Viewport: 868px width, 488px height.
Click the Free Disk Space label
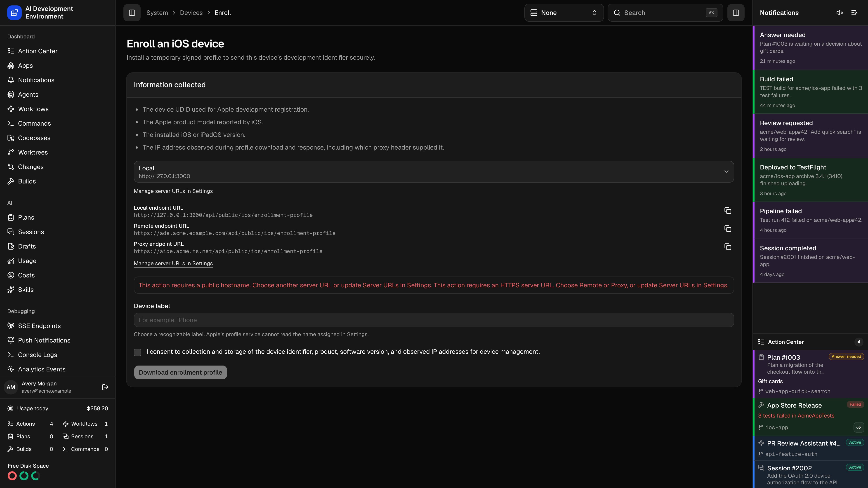pos(28,466)
